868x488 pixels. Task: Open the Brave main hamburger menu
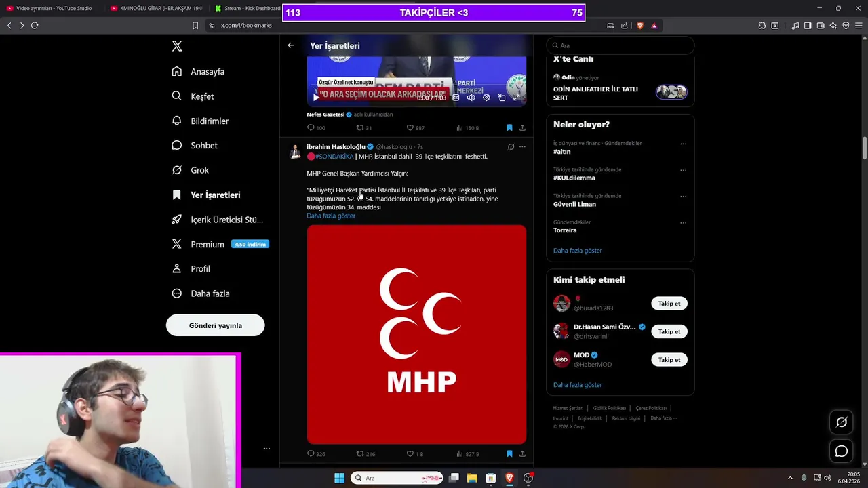[859, 26]
